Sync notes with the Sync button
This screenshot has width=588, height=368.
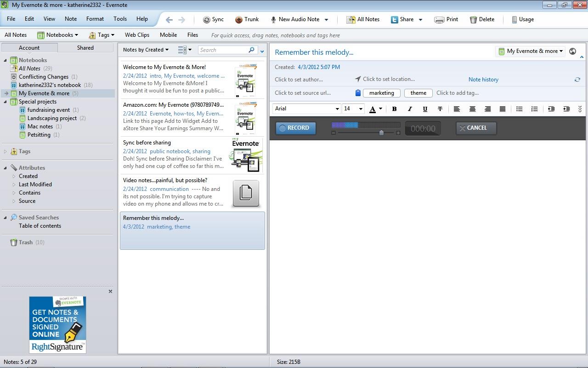click(x=214, y=19)
